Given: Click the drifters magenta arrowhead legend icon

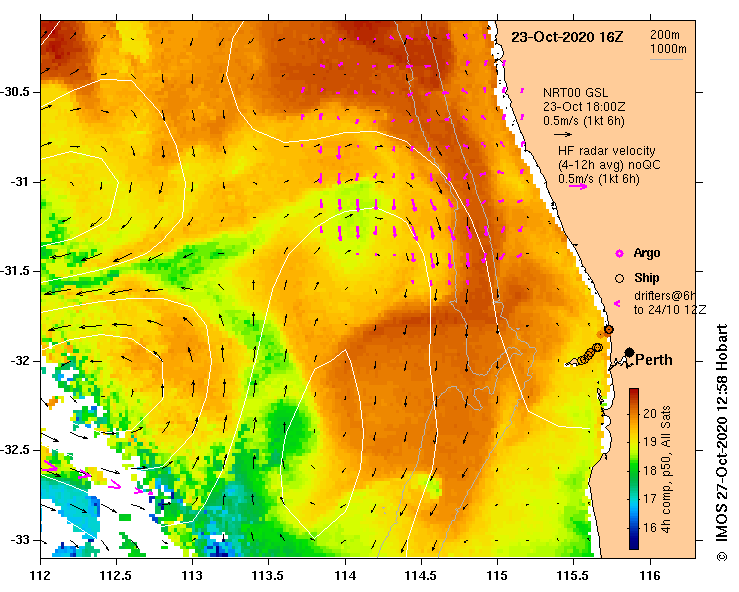Looking at the screenshot, I should 617,304.
